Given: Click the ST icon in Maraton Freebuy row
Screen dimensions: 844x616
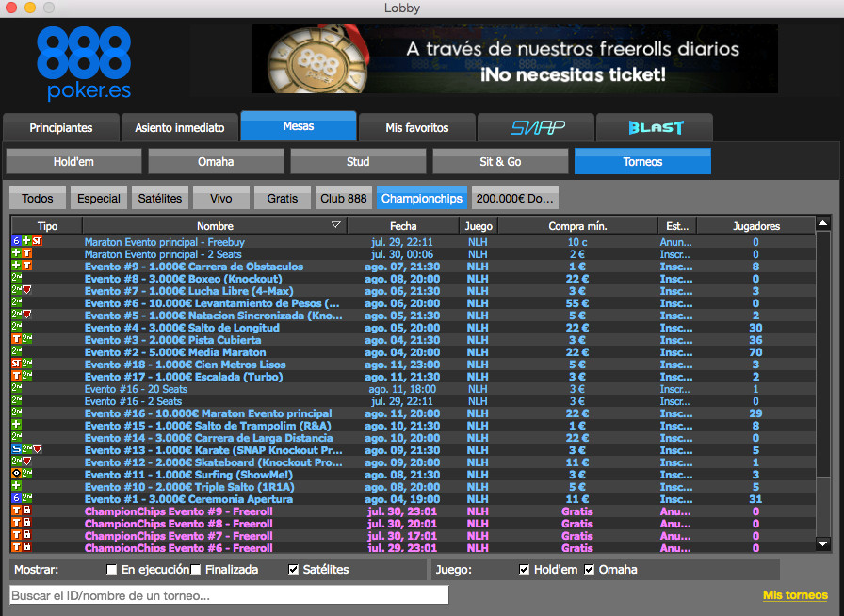Looking at the screenshot, I should pyautogui.click(x=37, y=241).
